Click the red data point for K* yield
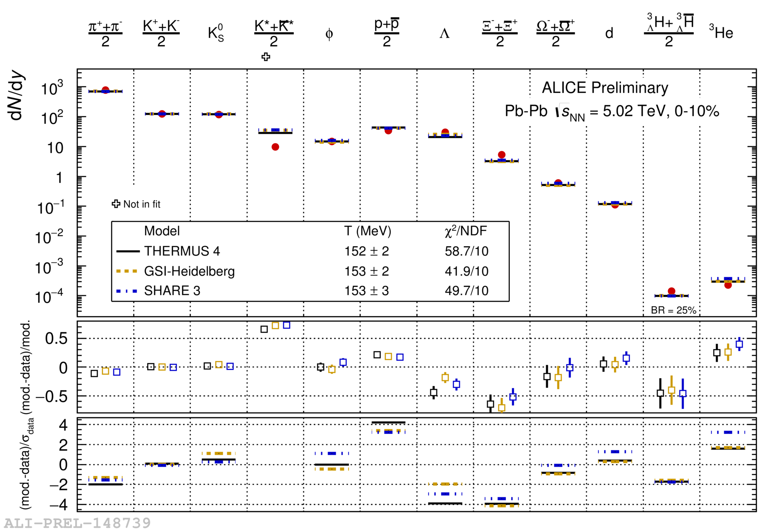Screen dimensions: 772x532 [x=275, y=147]
